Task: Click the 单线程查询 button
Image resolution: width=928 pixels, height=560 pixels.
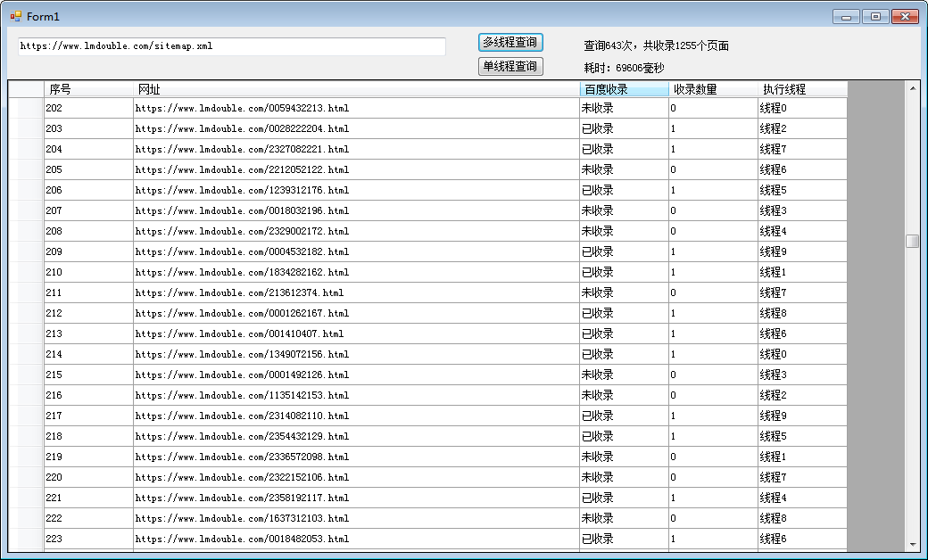Action: pos(510,66)
